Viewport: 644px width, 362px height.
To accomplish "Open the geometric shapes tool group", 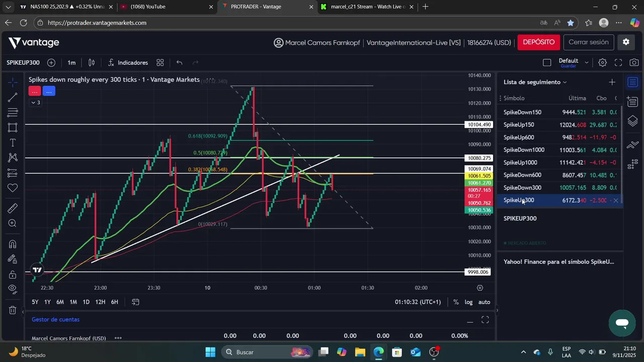I will coord(13,127).
